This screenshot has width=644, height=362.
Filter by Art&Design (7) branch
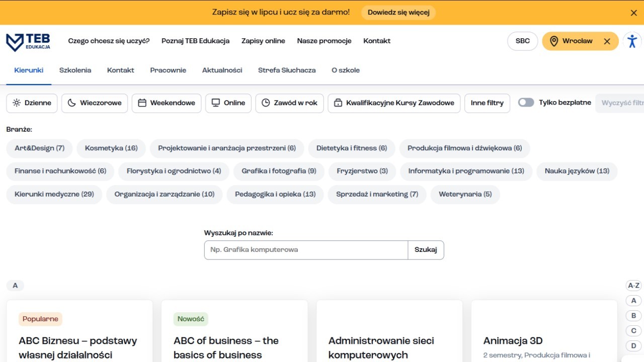pyautogui.click(x=39, y=148)
